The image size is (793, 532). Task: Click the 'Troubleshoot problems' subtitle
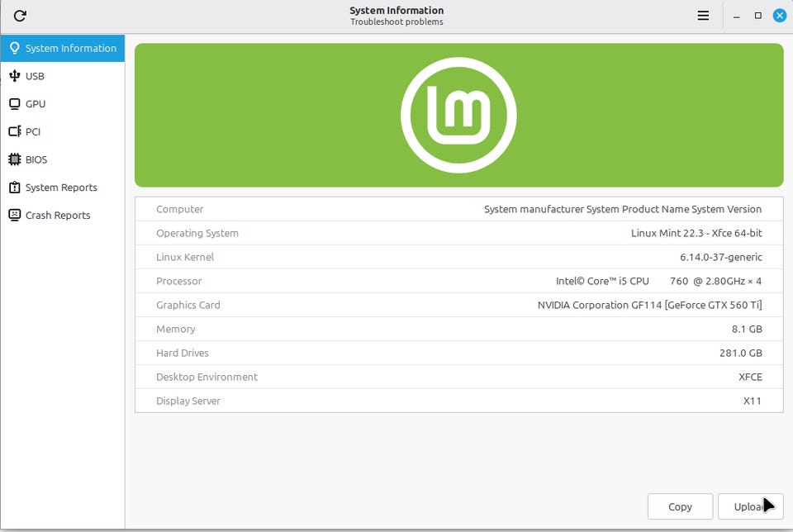(x=396, y=21)
